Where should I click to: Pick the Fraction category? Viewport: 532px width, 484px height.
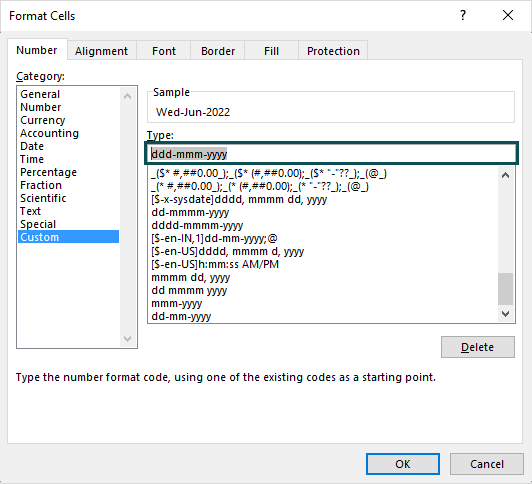click(x=69, y=185)
